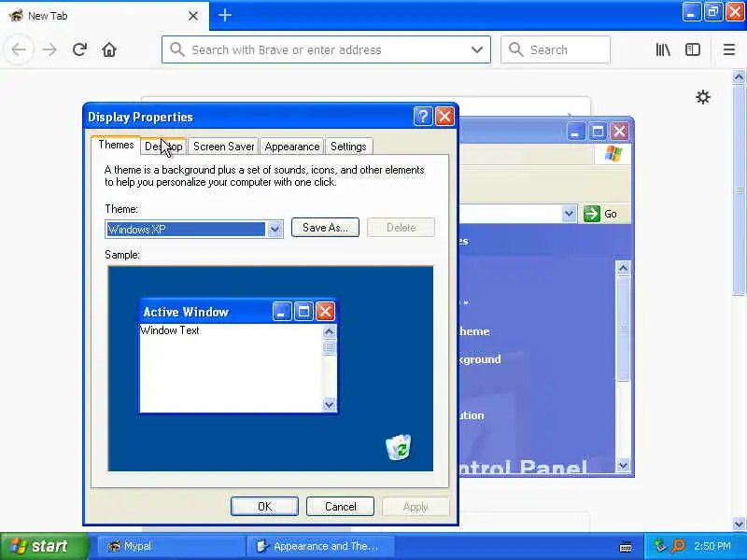Click the Windows XP theme combo box
The image size is (747, 560).
coord(194,229)
